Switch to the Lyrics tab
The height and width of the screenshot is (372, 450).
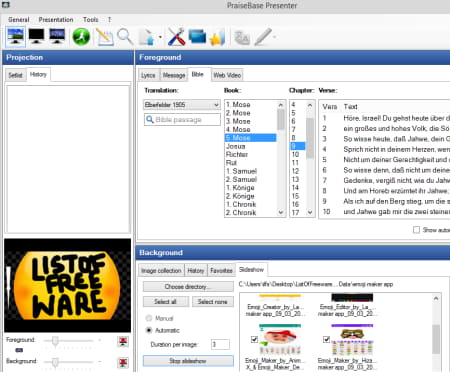148,75
